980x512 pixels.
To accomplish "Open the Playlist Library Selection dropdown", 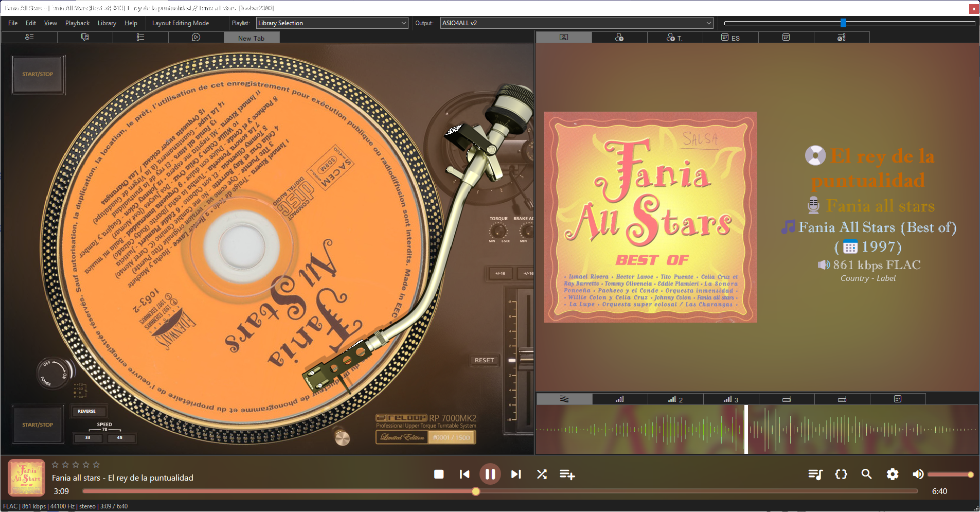I will tap(332, 23).
